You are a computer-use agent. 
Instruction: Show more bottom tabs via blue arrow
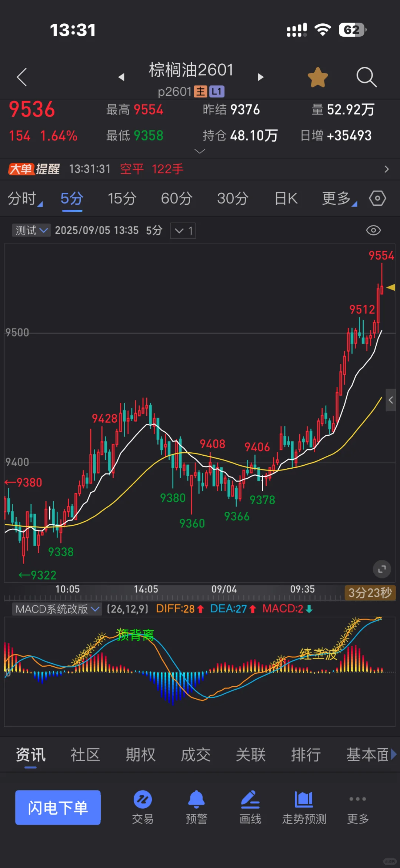click(x=394, y=755)
